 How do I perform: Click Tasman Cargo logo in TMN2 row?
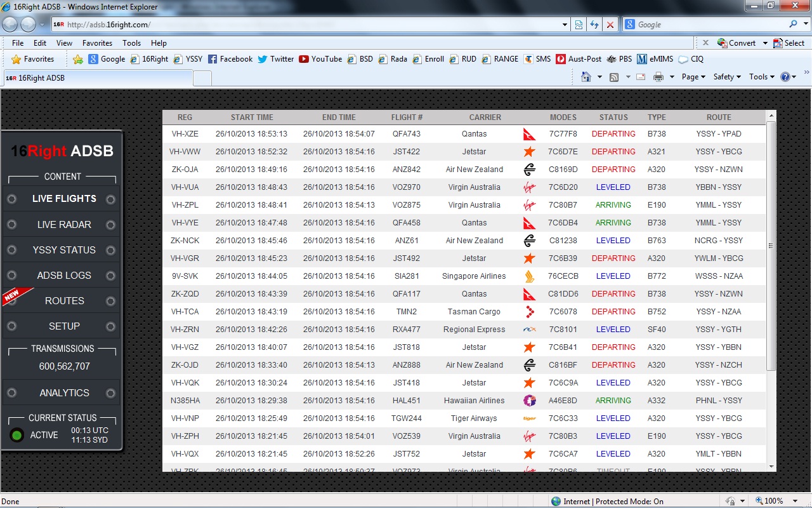tap(529, 312)
